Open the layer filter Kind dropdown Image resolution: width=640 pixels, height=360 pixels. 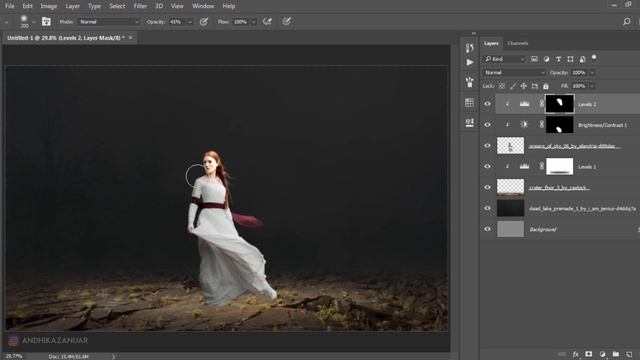504,59
